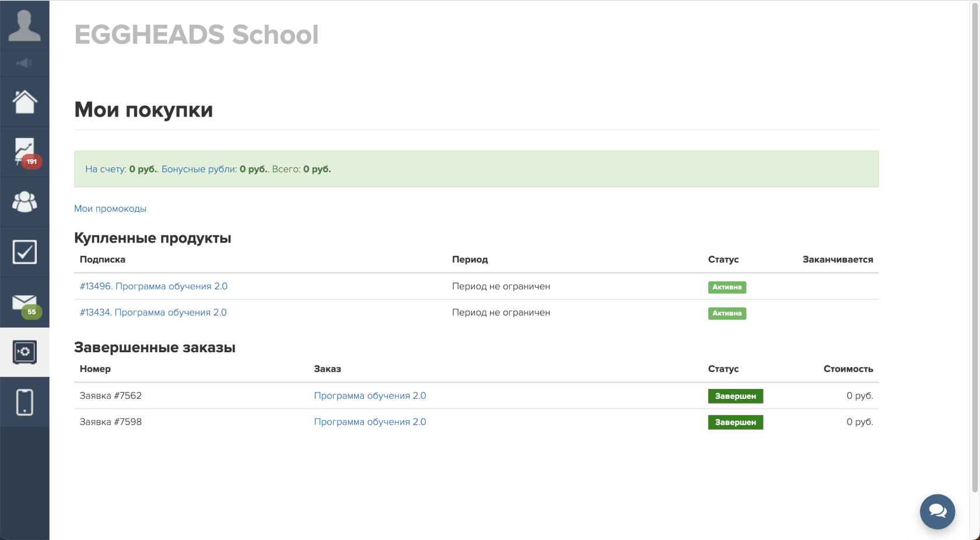The height and width of the screenshot is (540, 980).
Task: Click the Заявка #7598 order number
Action: [x=111, y=422]
